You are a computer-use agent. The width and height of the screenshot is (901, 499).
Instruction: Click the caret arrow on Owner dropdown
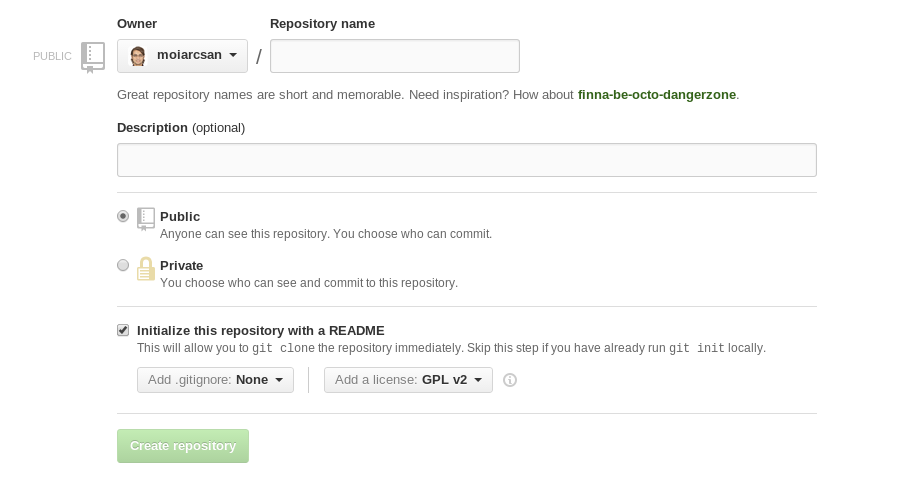point(233,55)
